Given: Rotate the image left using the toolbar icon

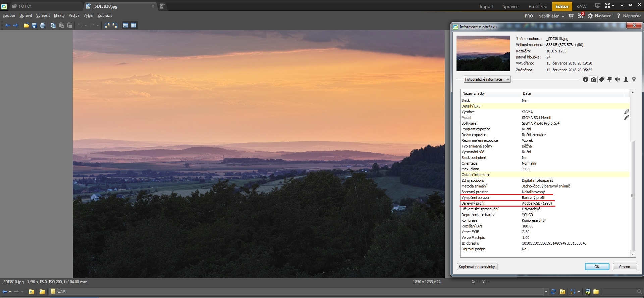Looking at the screenshot, I should pyautogui.click(x=107, y=25).
